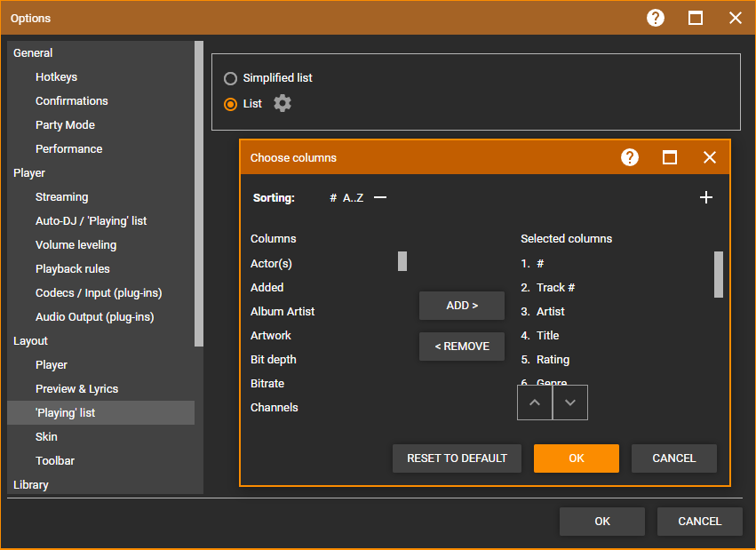Image resolution: width=756 pixels, height=550 pixels.
Task: Move the selected column up with the arrow
Action: click(534, 402)
